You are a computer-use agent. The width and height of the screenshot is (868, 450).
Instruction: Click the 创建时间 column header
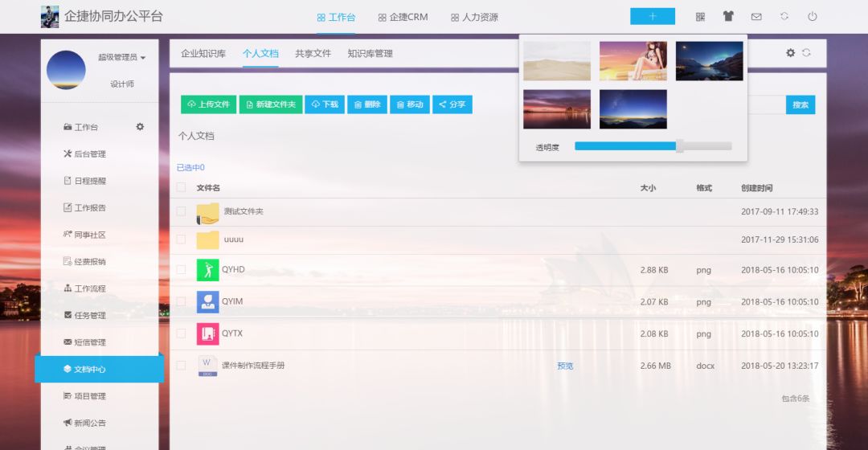click(757, 188)
